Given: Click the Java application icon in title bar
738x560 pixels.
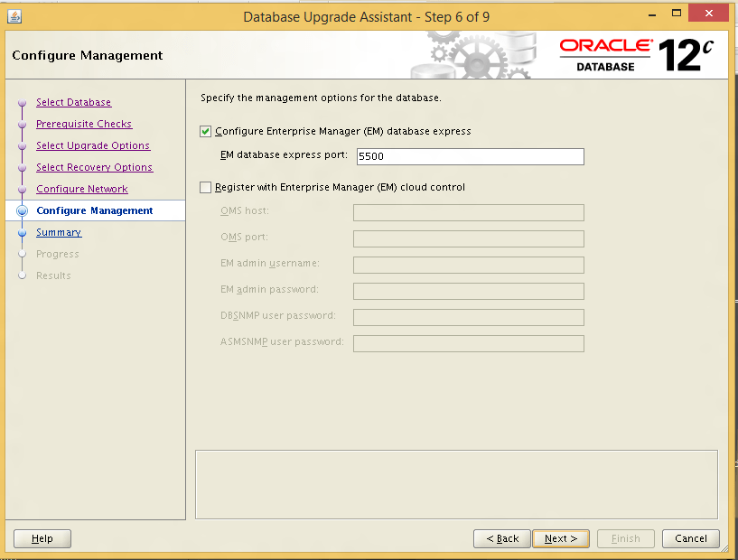Looking at the screenshot, I should [14, 17].
